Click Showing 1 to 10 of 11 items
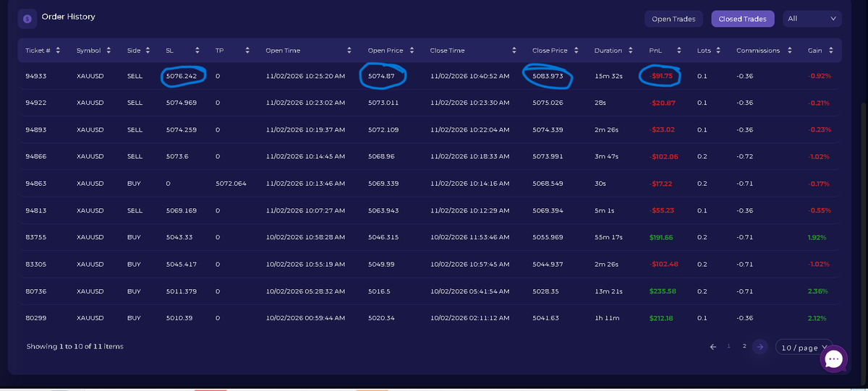The width and height of the screenshot is (868, 391). (x=75, y=347)
